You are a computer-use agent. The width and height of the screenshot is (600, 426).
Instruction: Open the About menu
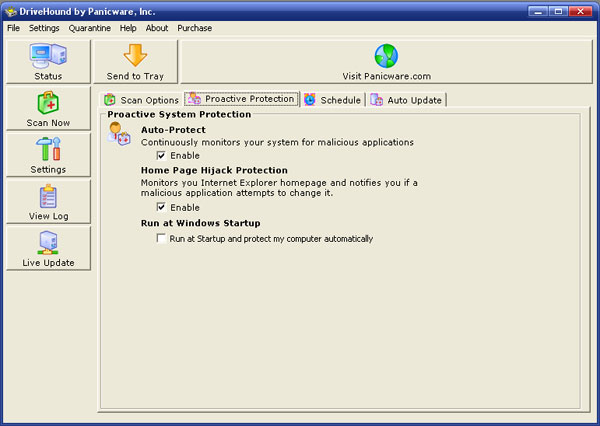(x=157, y=28)
